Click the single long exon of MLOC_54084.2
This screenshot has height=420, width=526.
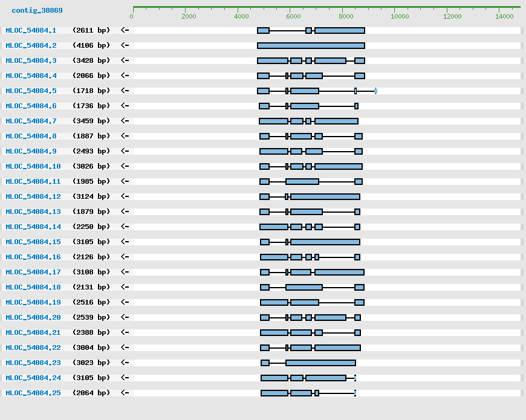click(311, 45)
